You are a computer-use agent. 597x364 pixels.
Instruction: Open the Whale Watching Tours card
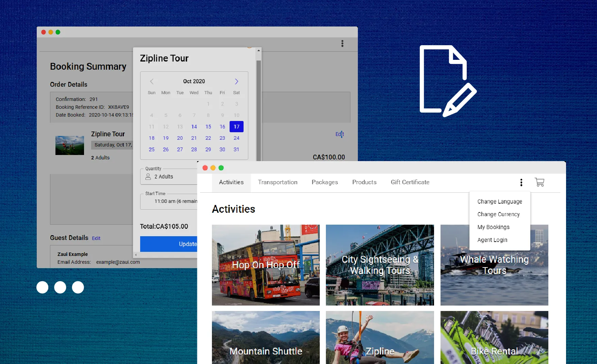(x=494, y=265)
